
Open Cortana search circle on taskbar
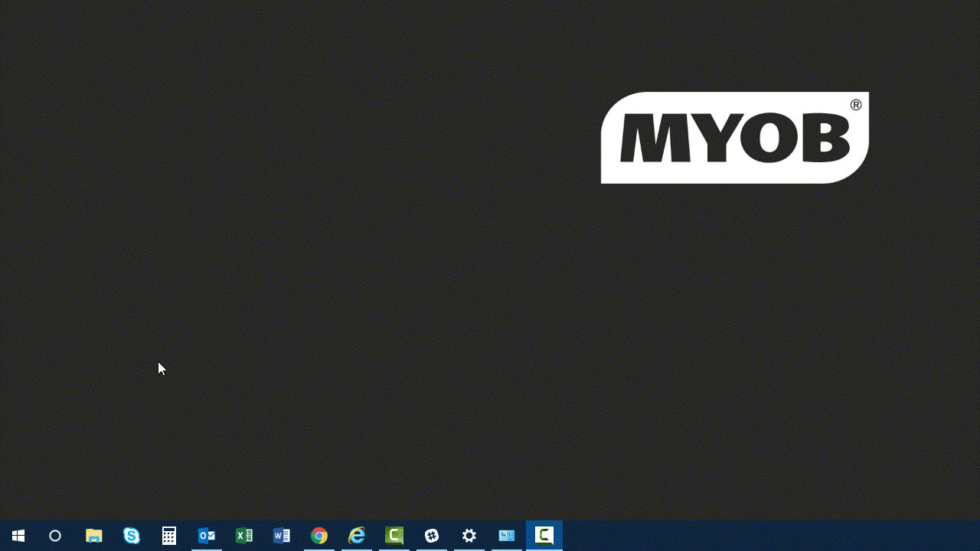click(x=55, y=536)
